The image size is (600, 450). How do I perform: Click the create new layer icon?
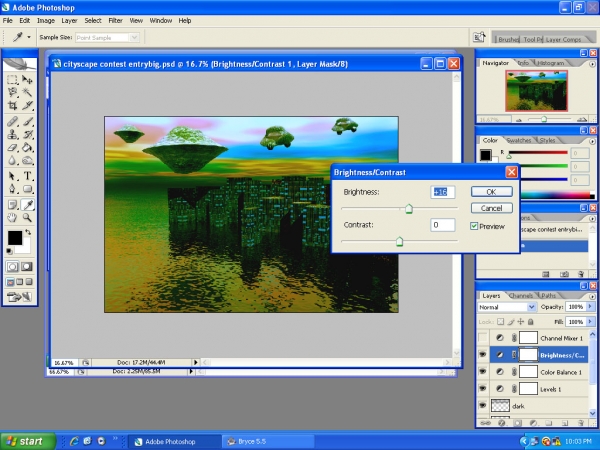(564, 423)
